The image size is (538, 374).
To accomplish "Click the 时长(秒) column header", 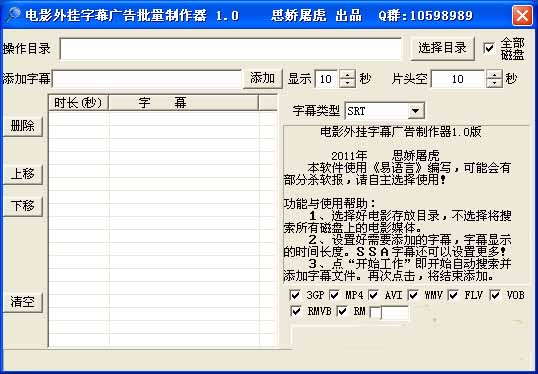I will point(79,103).
